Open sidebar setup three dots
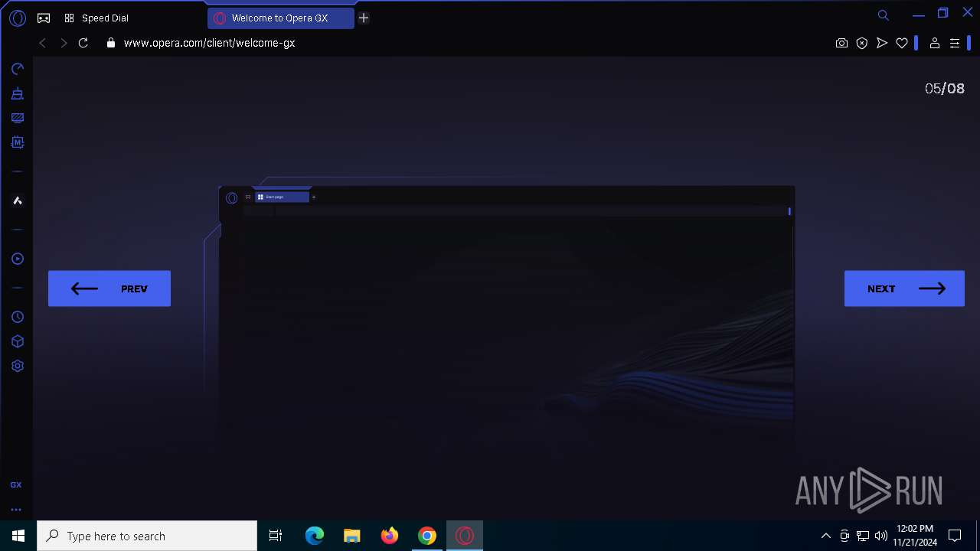Viewport: 980px width, 551px height. [16, 509]
